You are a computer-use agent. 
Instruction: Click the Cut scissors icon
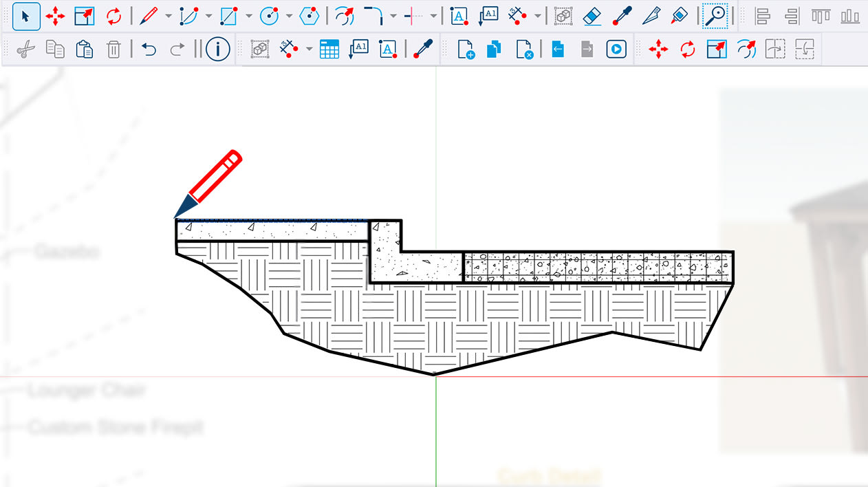tap(26, 50)
